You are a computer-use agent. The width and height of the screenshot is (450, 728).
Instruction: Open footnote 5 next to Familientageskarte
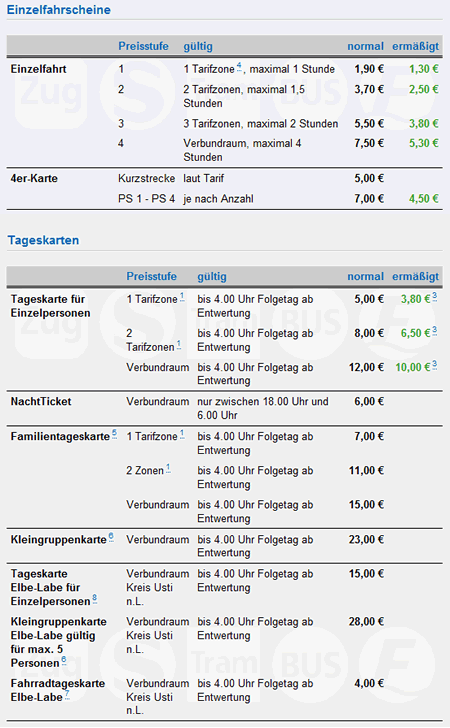click(x=114, y=434)
